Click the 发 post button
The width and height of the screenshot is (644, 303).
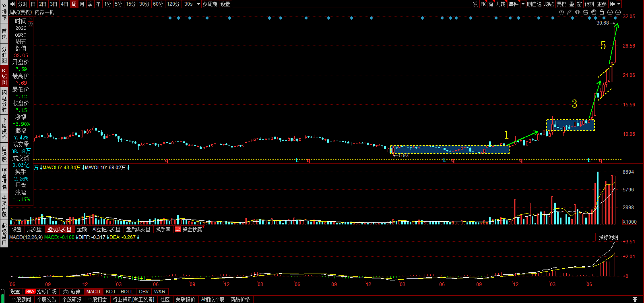[475, 4]
